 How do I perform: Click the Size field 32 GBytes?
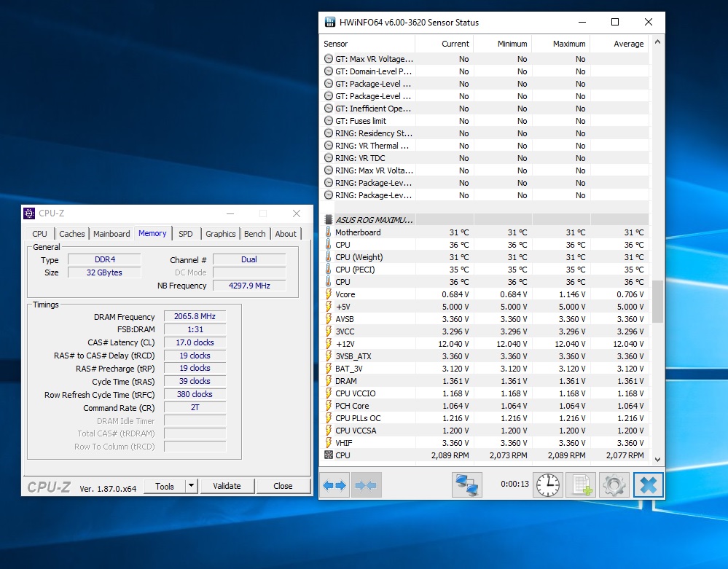pyautogui.click(x=104, y=272)
